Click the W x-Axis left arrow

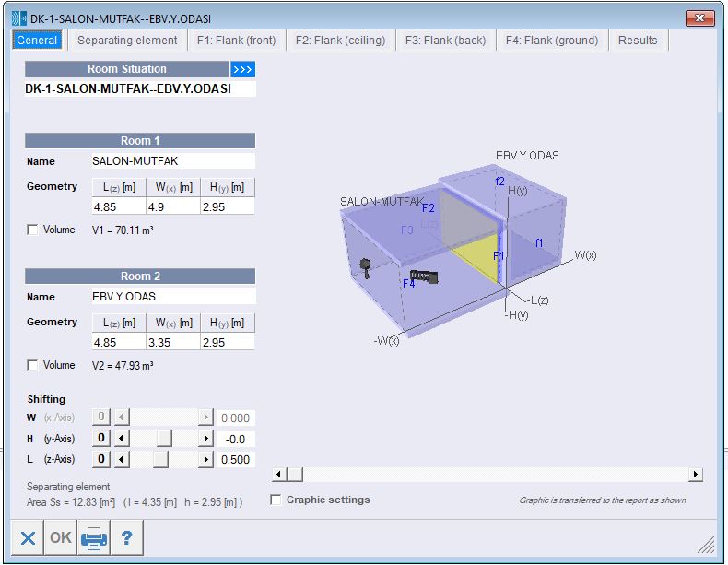122,417
